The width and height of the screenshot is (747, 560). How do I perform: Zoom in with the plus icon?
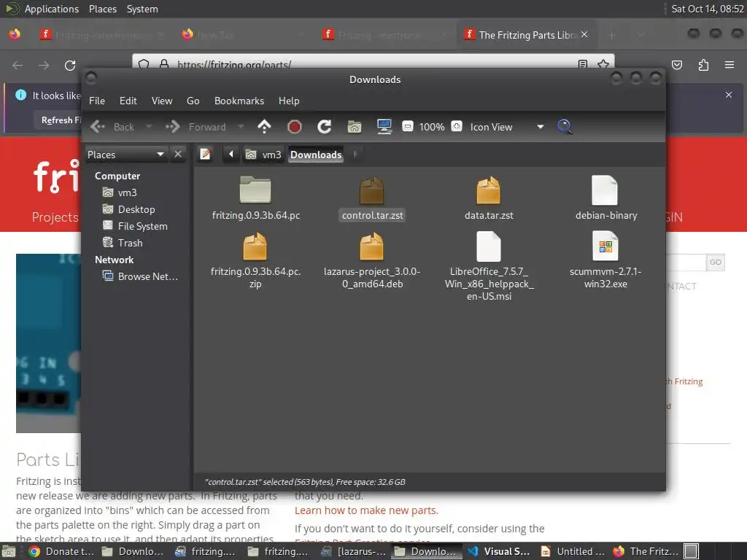[457, 127]
